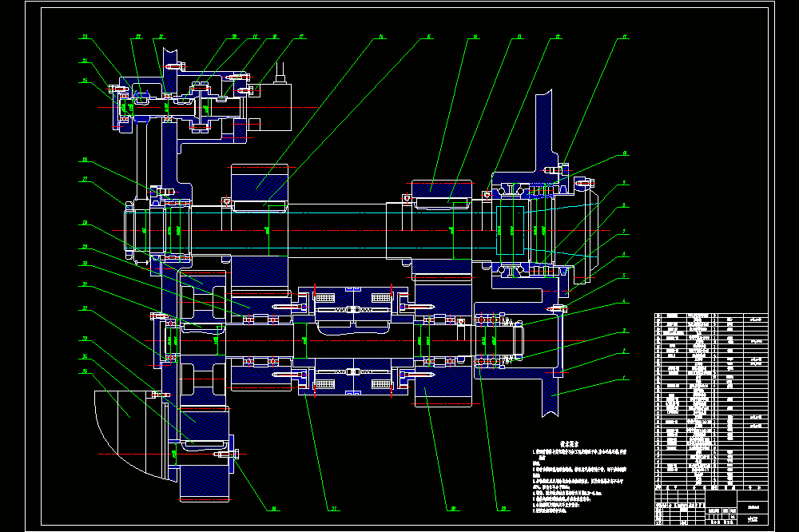
Task: Click callout 11 at the top right
Action: tap(626, 37)
